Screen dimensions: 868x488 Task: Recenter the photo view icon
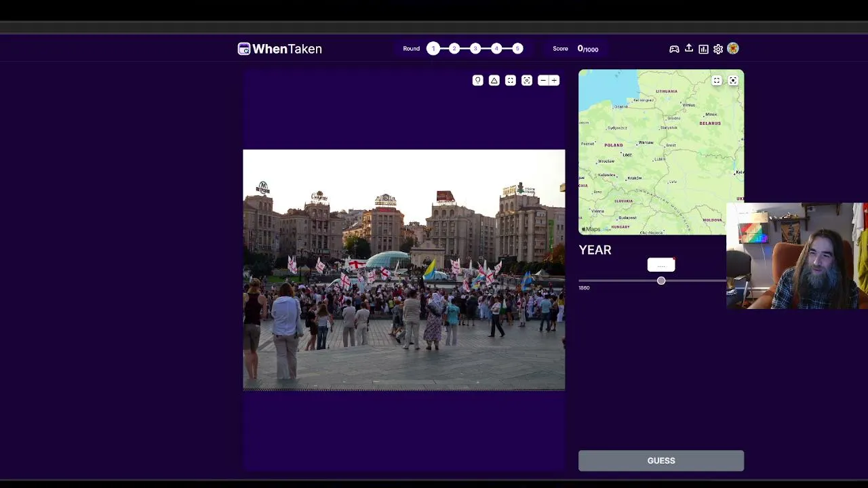[527, 81]
